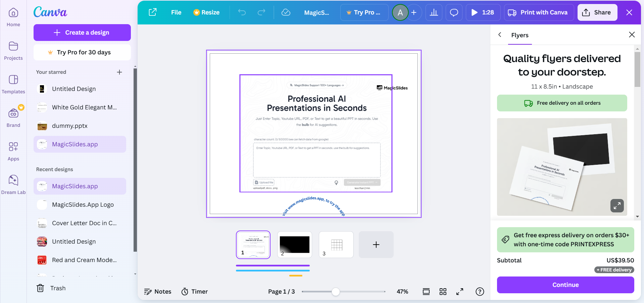
Task: Open the help question mark
Action: 480,292
